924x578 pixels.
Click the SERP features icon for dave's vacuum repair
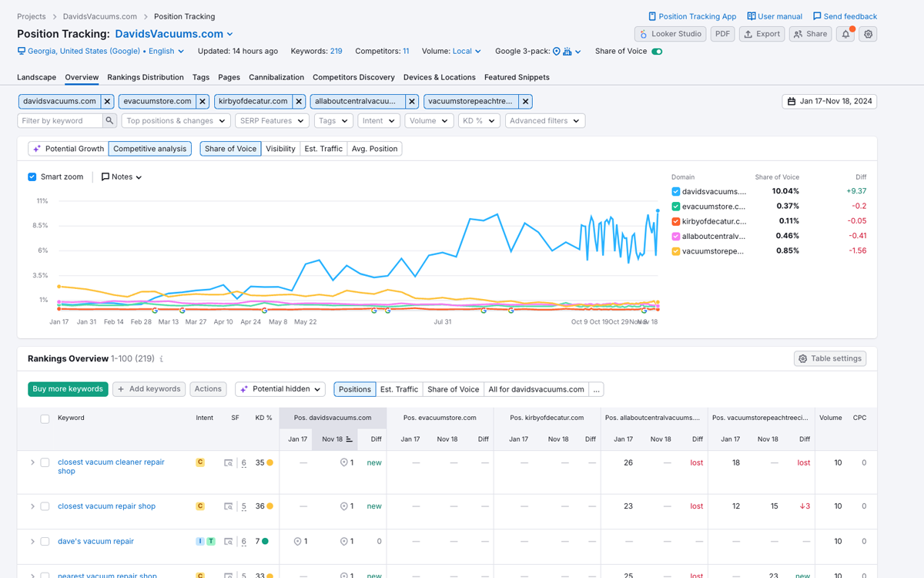(229, 542)
